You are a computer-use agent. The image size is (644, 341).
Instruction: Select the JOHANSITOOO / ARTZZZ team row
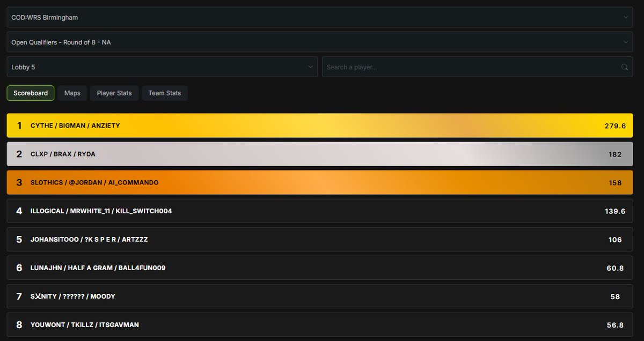point(320,239)
